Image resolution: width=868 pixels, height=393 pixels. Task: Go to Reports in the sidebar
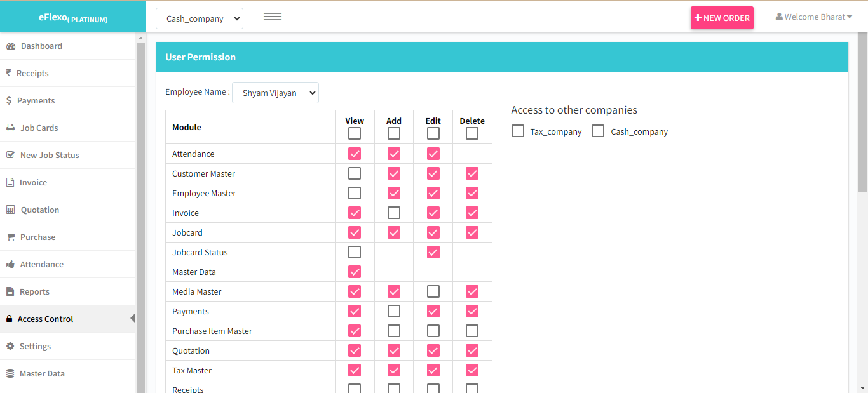tap(34, 291)
